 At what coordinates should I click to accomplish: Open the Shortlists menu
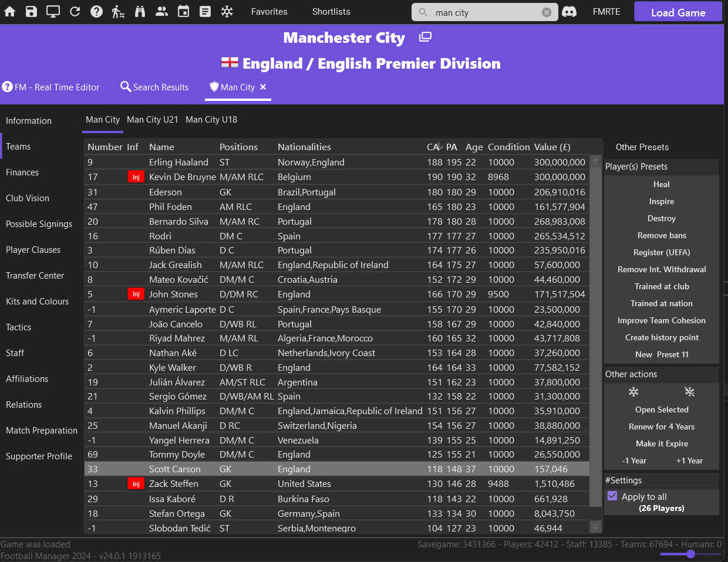tap(331, 12)
